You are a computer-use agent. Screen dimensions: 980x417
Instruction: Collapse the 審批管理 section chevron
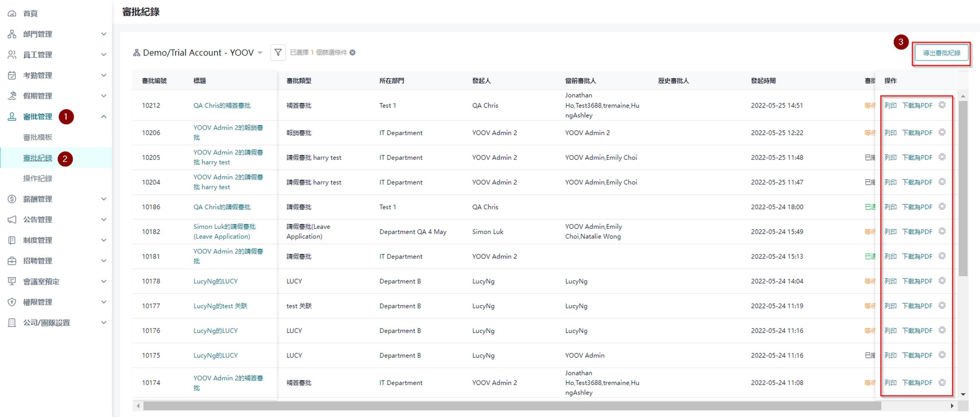click(x=103, y=117)
